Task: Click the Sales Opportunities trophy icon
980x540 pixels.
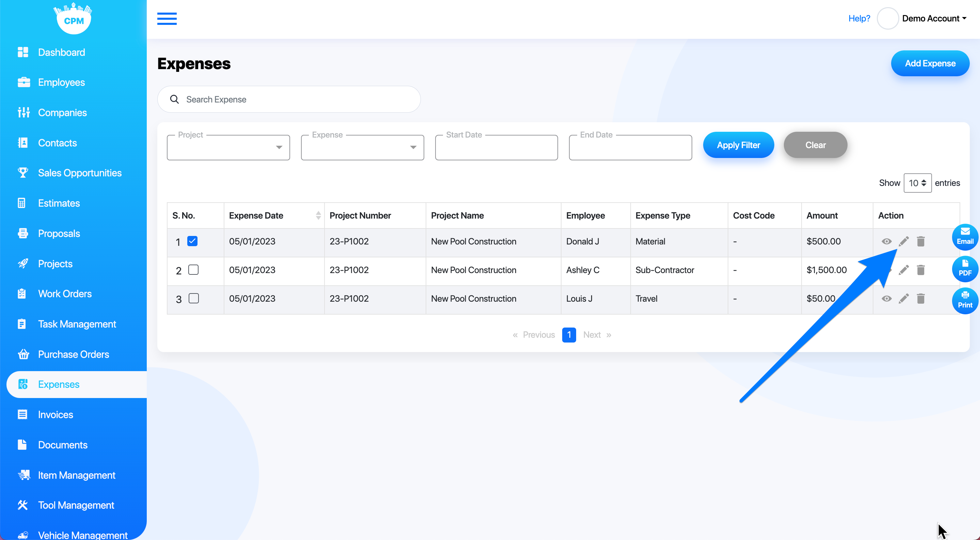Action: pos(23,173)
